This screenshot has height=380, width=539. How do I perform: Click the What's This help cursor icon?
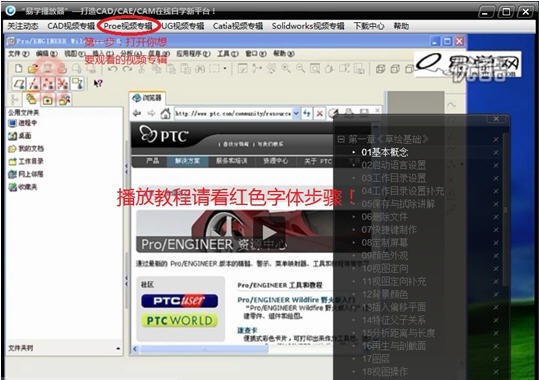click(98, 83)
